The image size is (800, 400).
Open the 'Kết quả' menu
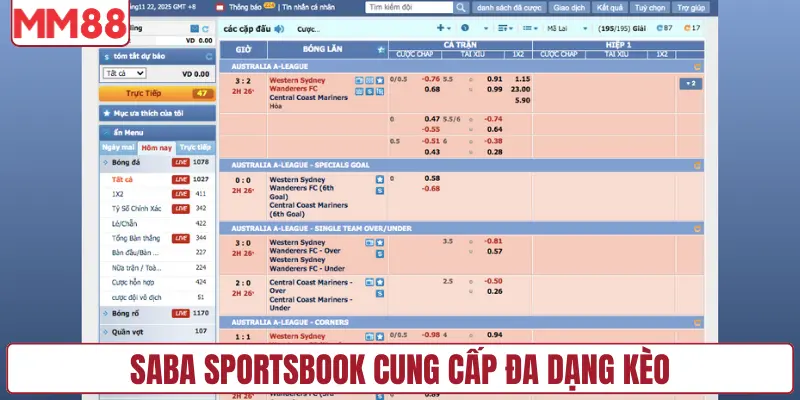(609, 8)
